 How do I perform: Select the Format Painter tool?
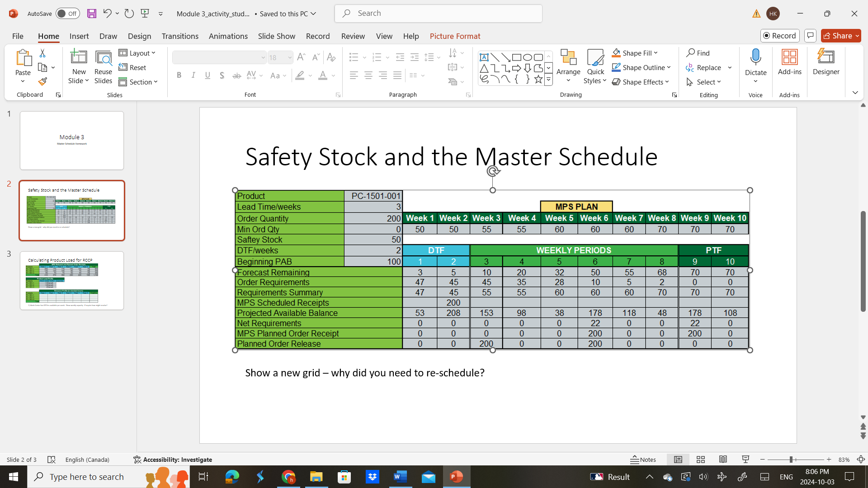click(42, 81)
